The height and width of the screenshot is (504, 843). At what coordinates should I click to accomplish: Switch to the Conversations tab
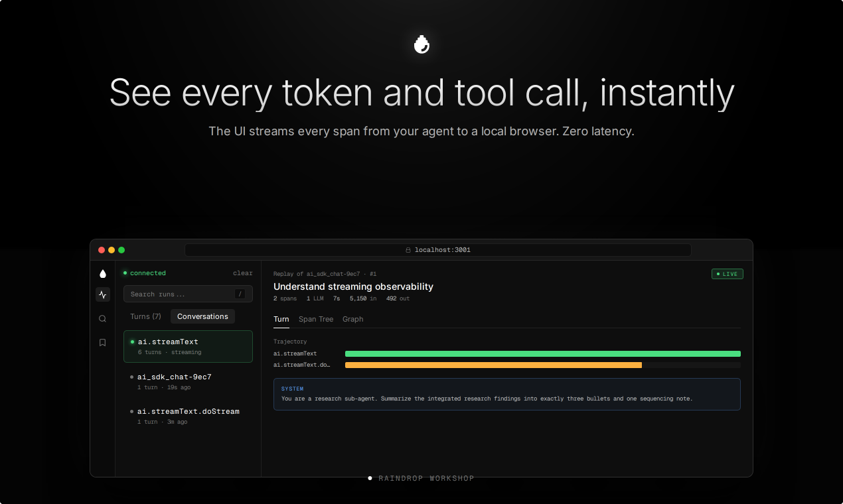tap(202, 316)
